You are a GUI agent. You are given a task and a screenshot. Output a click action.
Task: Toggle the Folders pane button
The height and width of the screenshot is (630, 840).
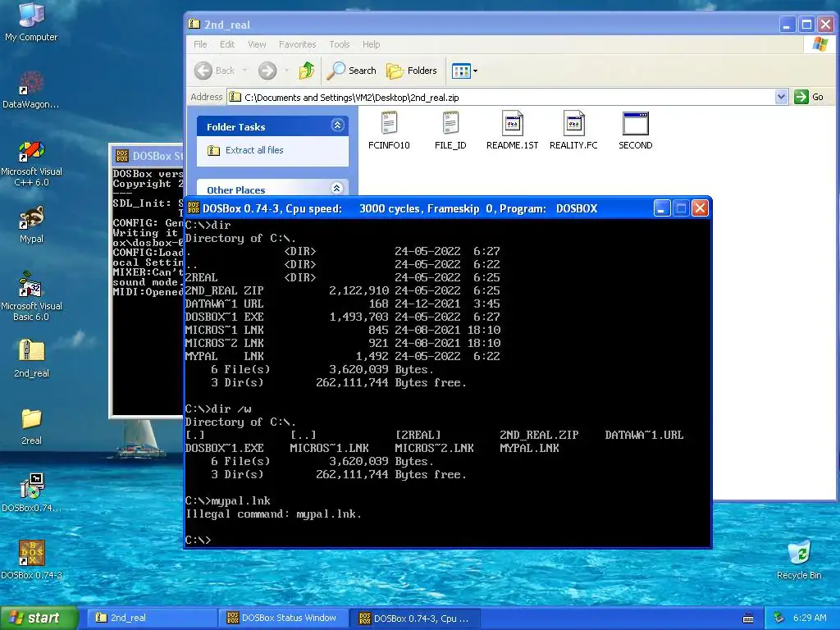click(x=412, y=71)
